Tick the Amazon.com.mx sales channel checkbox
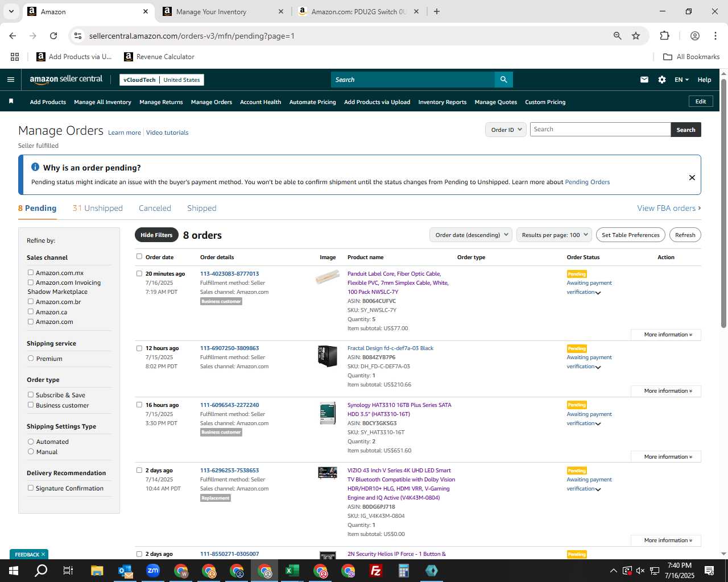 tap(31, 272)
